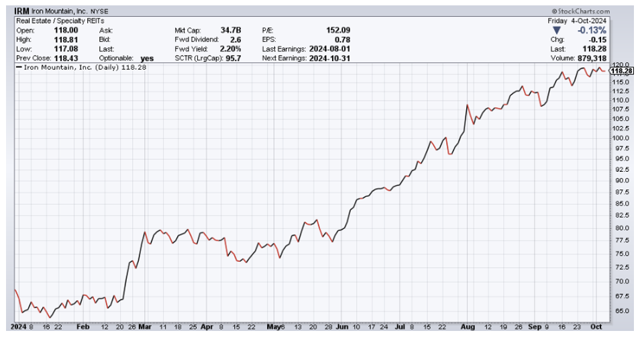
Task: Click the 118.28 current price tag on axis
Action: [621, 71]
